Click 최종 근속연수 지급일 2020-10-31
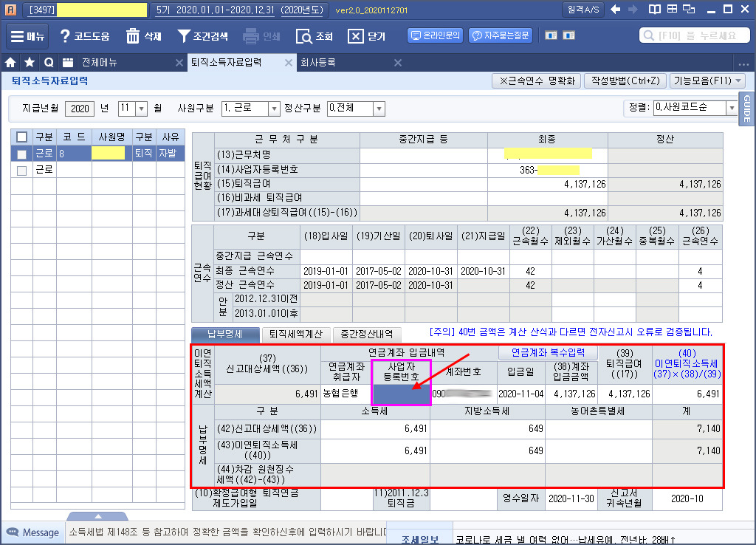Screen dimensions: 756x545 pyautogui.click(x=483, y=271)
